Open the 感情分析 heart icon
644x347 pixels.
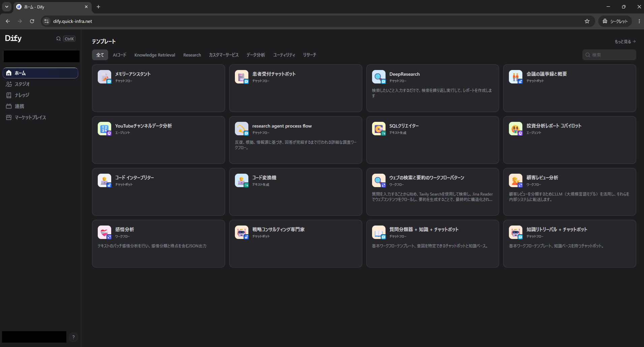pyautogui.click(x=104, y=232)
